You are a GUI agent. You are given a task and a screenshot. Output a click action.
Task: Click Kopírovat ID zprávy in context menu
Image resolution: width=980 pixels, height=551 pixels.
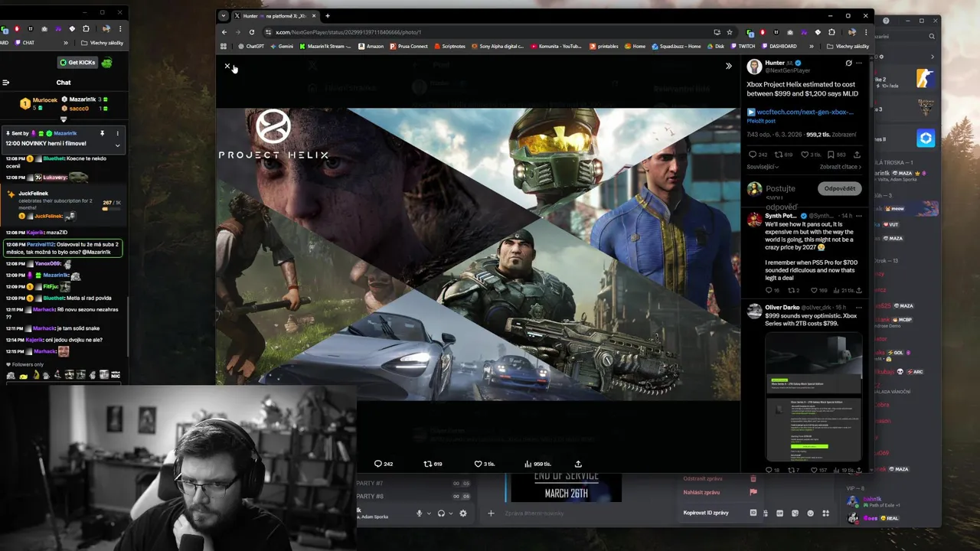coord(720,513)
